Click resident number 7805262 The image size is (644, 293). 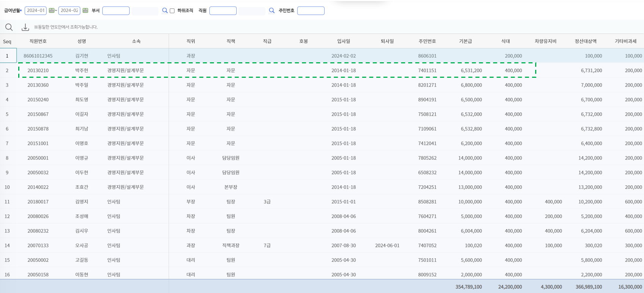point(427,158)
